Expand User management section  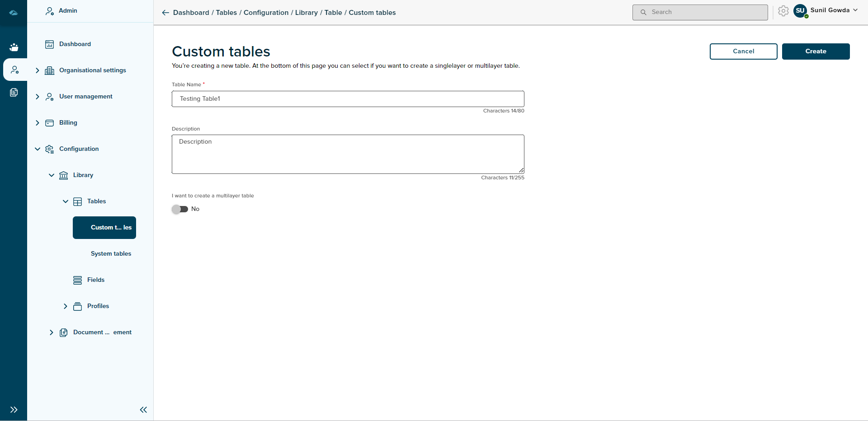pyautogui.click(x=38, y=97)
